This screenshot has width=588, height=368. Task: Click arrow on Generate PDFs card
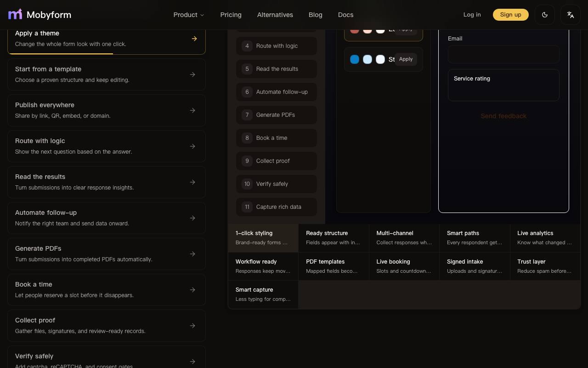(x=192, y=254)
